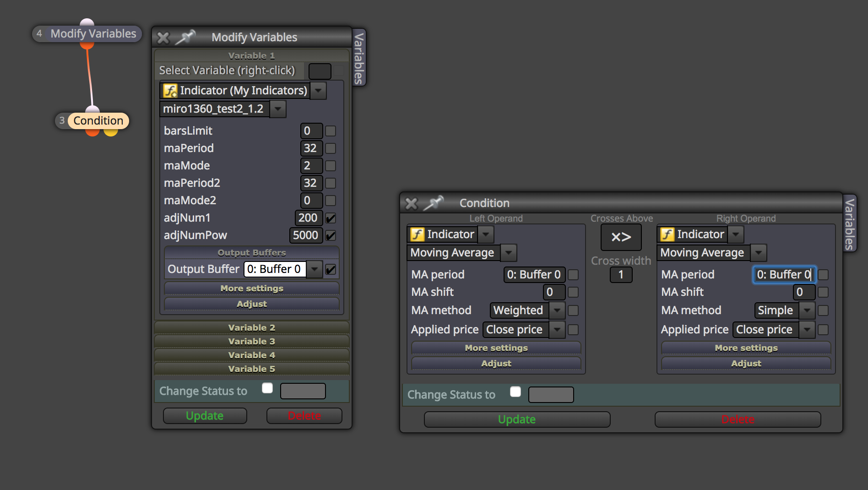Image resolution: width=868 pixels, height=490 pixels.
Task: Open More settings in Modify Variables panel
Action: click(252, 288)
